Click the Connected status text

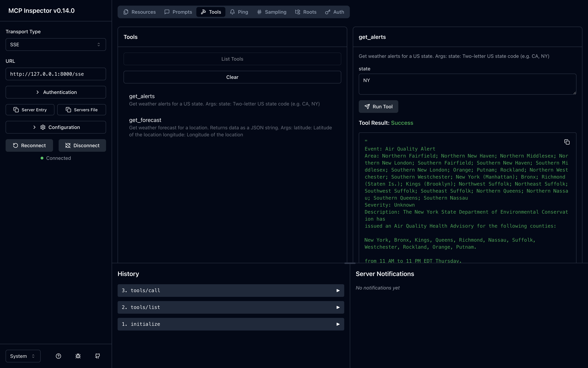pos(59,158)
